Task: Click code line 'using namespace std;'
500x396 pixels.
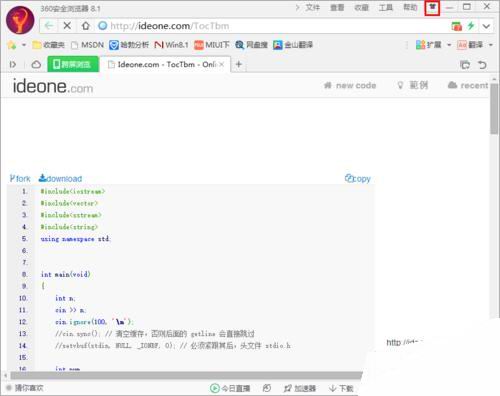Action: (x=76, y=239)
